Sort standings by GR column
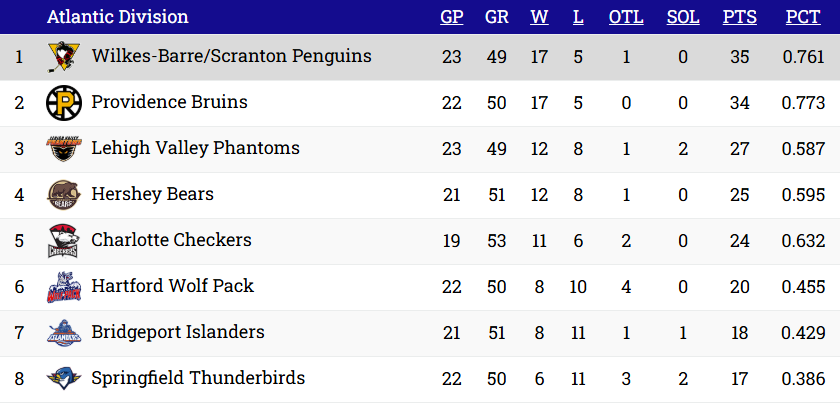Screen dimensions: 840x403 point(496,17)
